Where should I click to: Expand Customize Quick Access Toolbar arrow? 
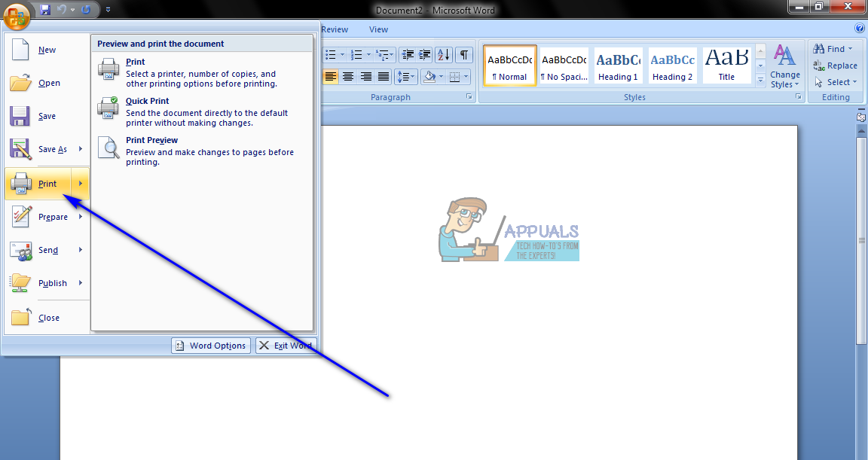point(108,9)
